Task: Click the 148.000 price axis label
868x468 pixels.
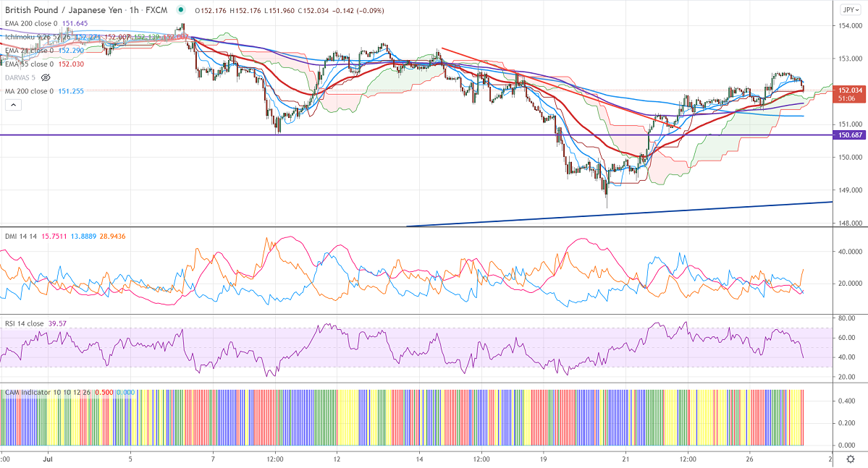Action: coord(850,224)
